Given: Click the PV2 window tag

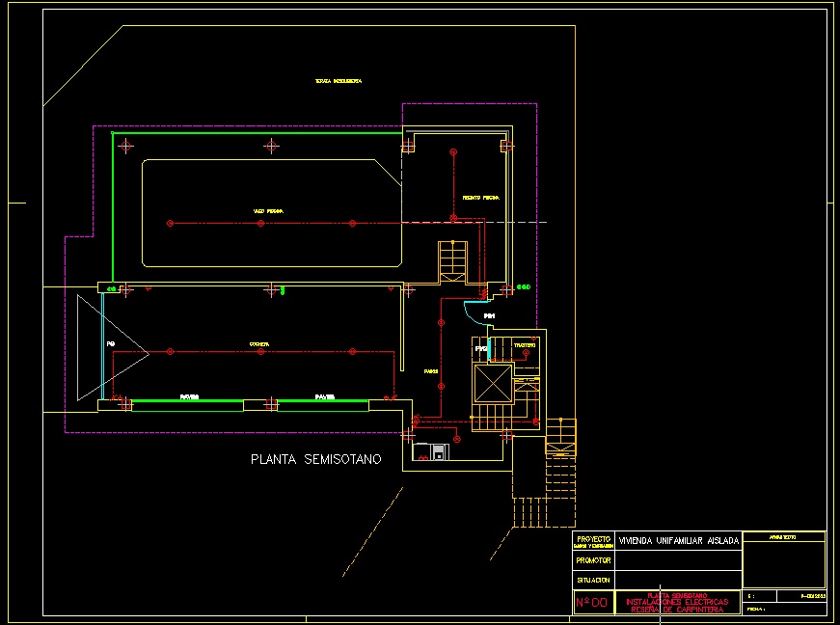Looking at the screenshot, I should pos(481,348).
